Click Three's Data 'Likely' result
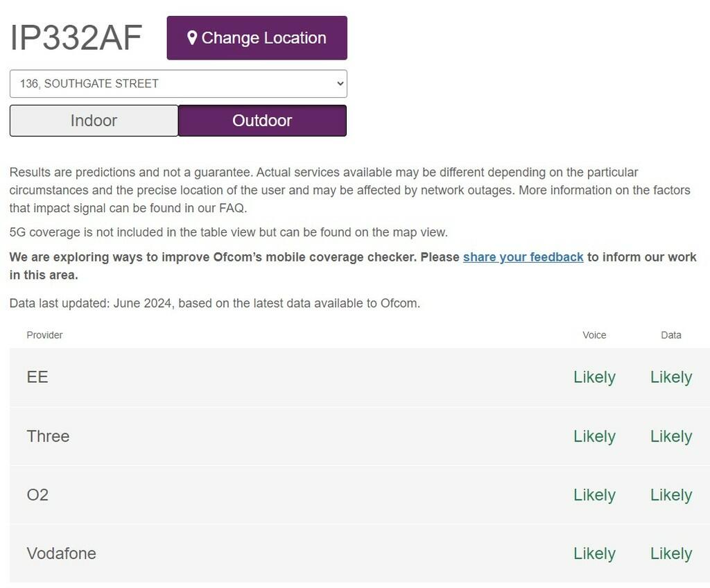Image resolution: width=710 pixels, height=588 pixels. point(670,436)
